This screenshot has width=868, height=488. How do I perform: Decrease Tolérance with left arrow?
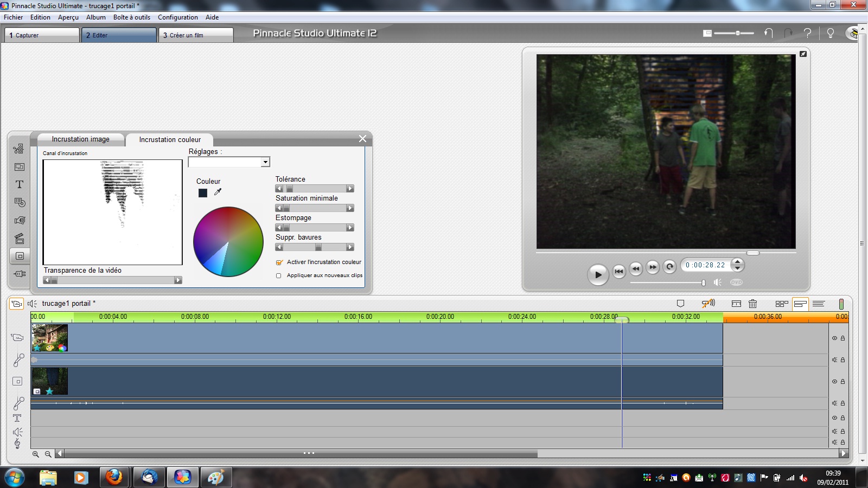point(279,189)
